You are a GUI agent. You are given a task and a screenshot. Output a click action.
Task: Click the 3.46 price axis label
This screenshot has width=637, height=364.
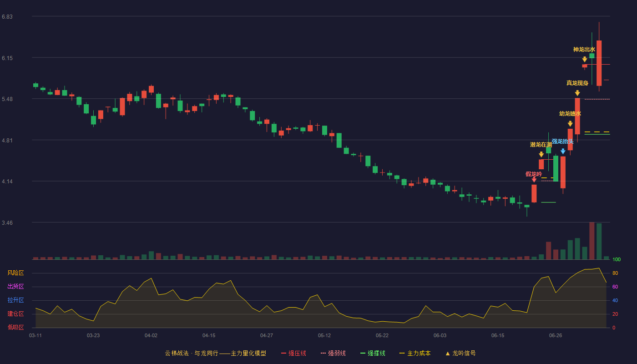click(x=7, y=223)
